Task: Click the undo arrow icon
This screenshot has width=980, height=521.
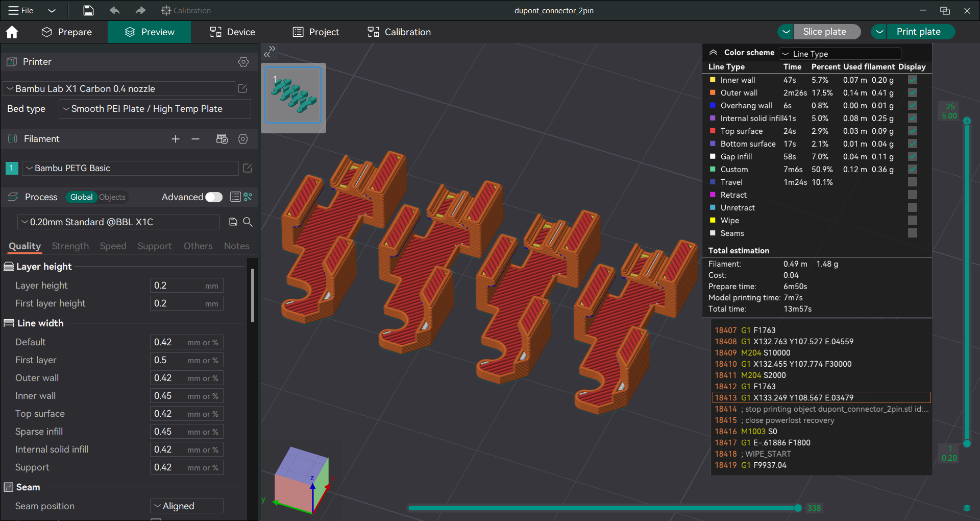Action: pos(114,10)
